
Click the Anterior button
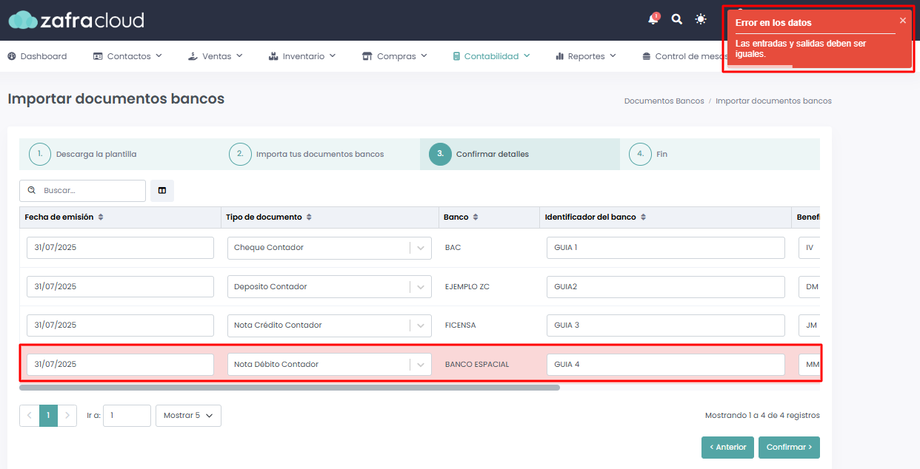tap(727, 447)
